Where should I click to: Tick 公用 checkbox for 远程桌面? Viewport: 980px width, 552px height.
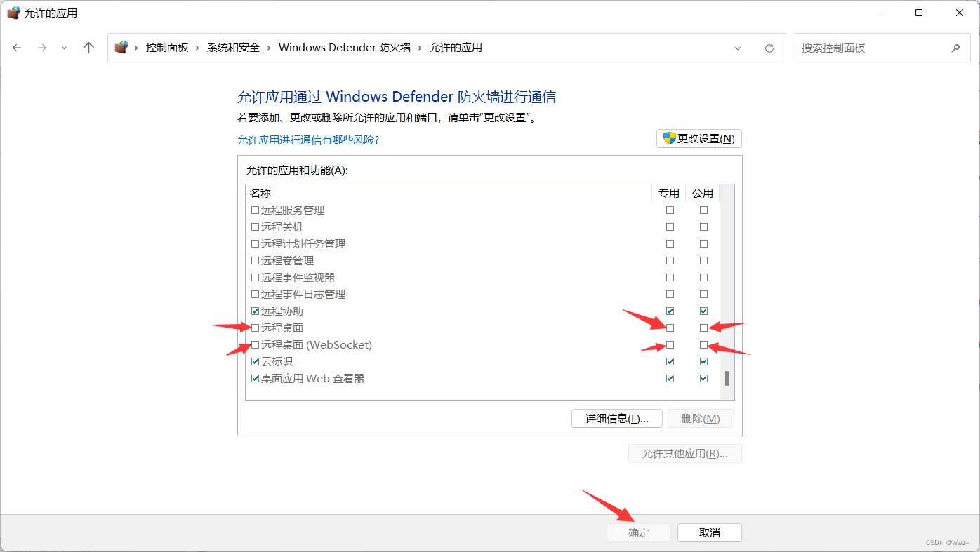(x=703, y=328)
